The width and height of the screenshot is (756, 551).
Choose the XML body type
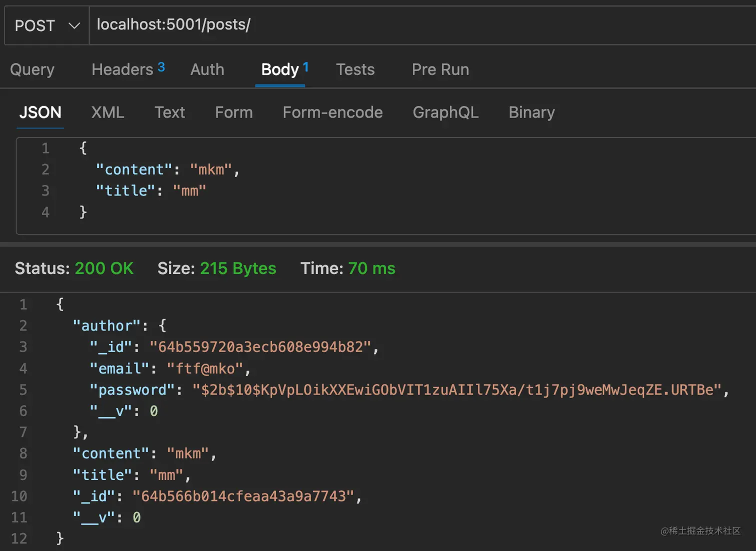[x=107, y=112]
